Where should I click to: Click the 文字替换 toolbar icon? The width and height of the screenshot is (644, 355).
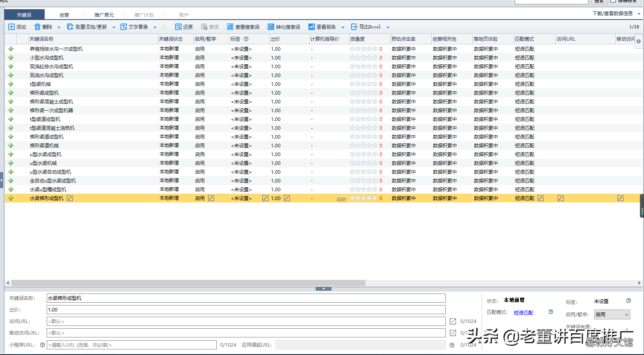click(x=124, y=27)
